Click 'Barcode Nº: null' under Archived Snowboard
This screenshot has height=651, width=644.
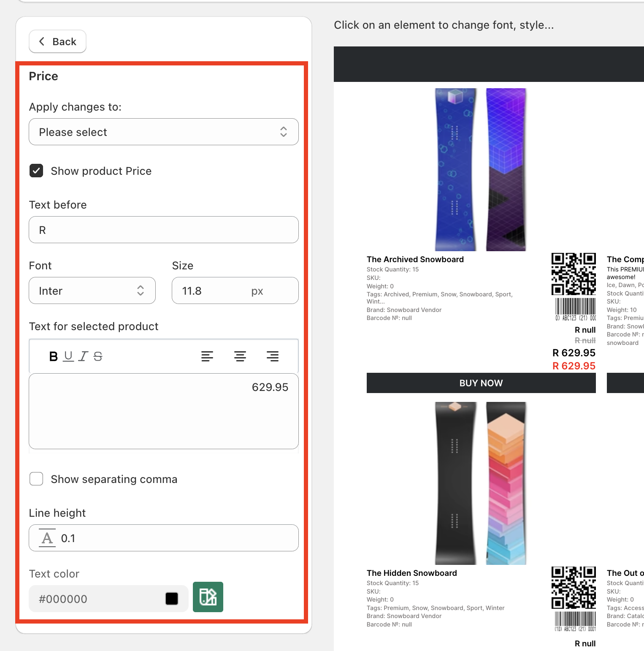coord(389,318)
